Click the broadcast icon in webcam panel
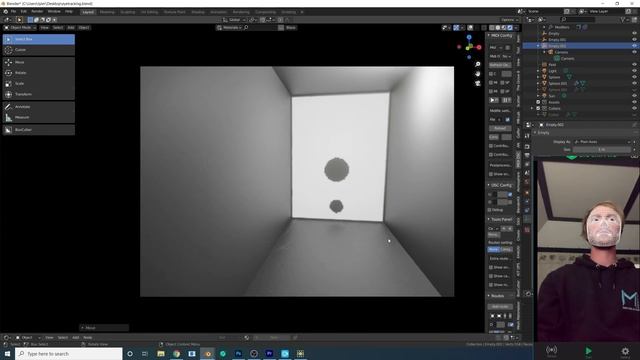This screenshot has height=360, width=640. coord(551,350)
